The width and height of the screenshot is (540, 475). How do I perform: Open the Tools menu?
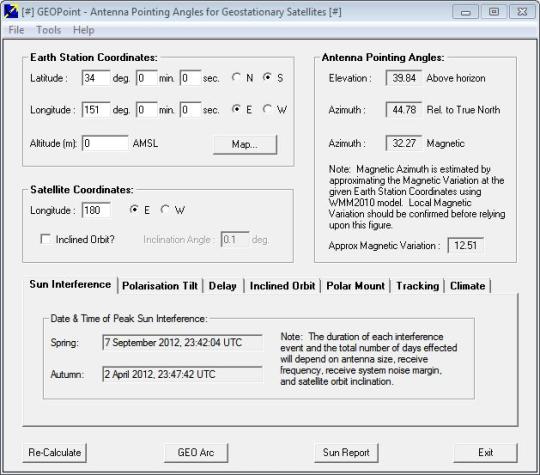49,30
